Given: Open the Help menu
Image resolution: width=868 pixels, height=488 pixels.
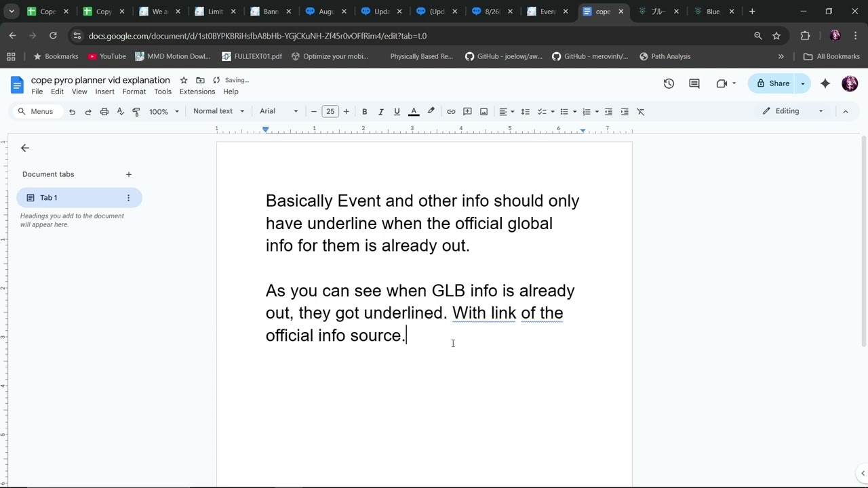Looking at the screenshot, I should 231,91.
